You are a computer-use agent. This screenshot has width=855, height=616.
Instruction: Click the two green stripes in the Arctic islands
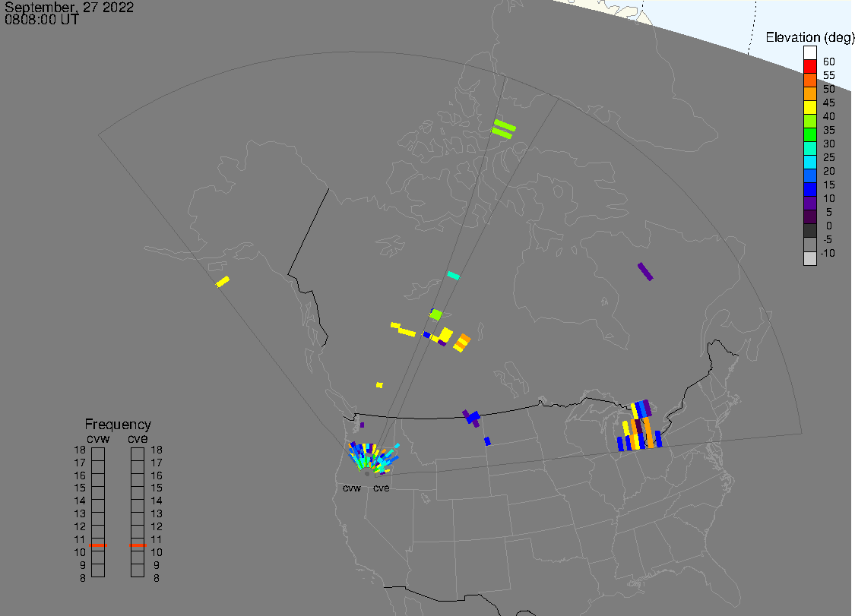pos(503,129)
